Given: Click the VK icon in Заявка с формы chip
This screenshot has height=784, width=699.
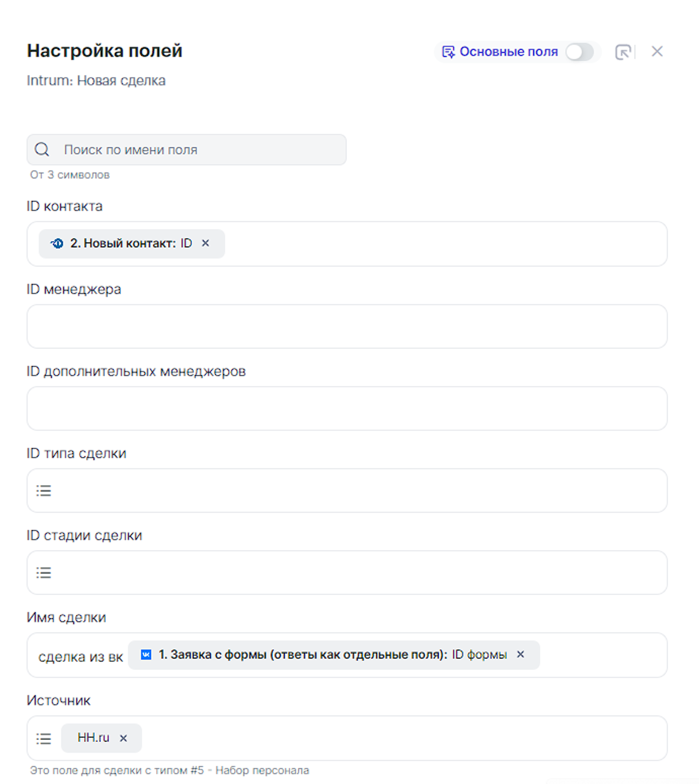Looking at the screenshot, I should 146,654.
